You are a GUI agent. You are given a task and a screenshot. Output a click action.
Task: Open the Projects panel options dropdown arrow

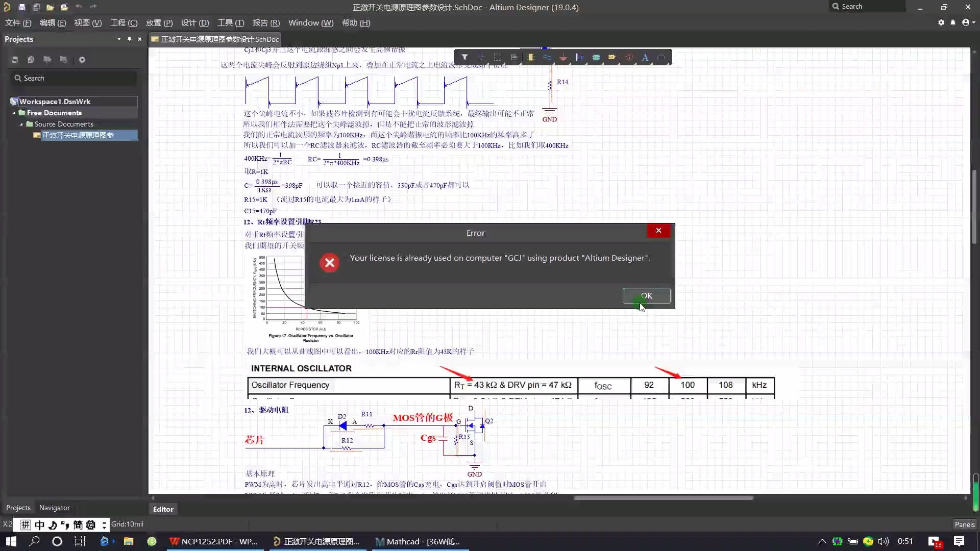point(119,39)
